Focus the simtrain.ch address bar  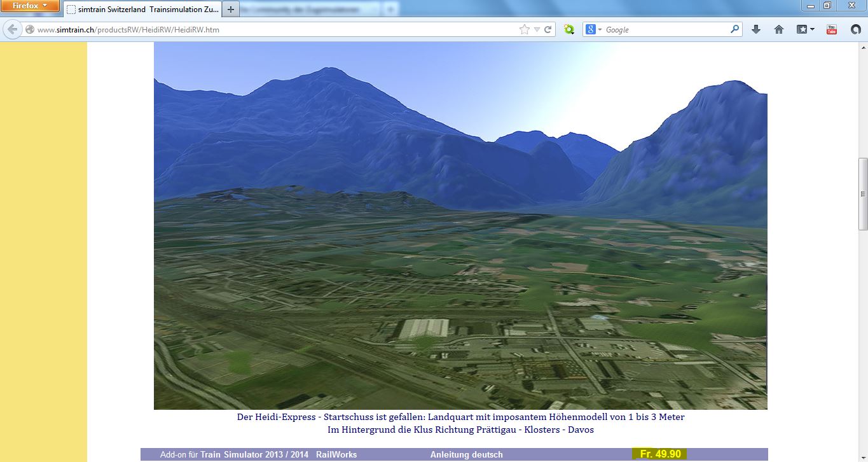(277, 30)
